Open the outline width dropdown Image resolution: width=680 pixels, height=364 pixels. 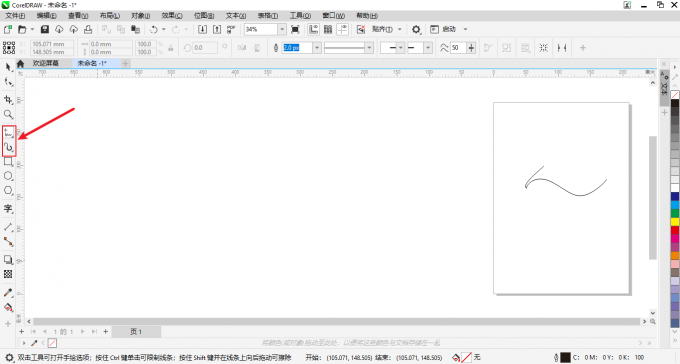317,48
